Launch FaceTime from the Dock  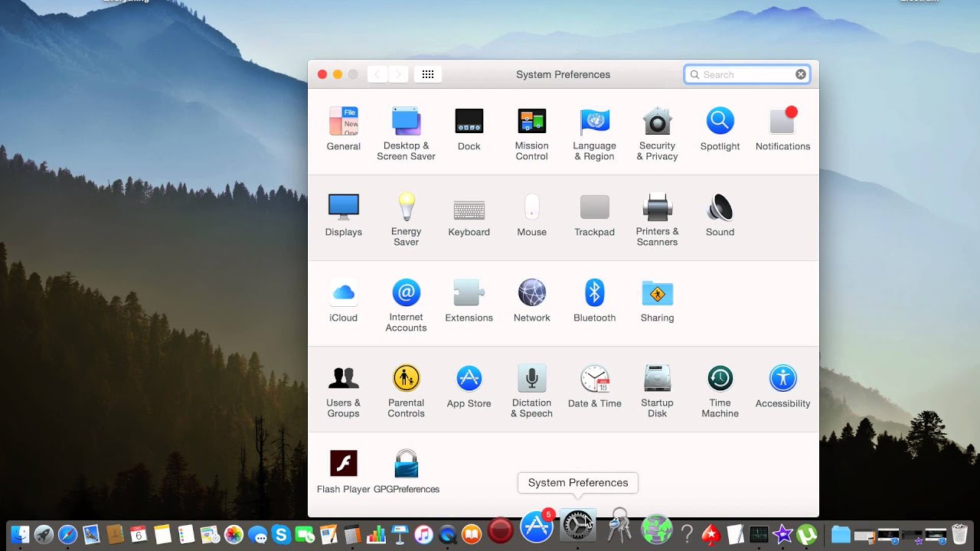click(x=305, y=535)
